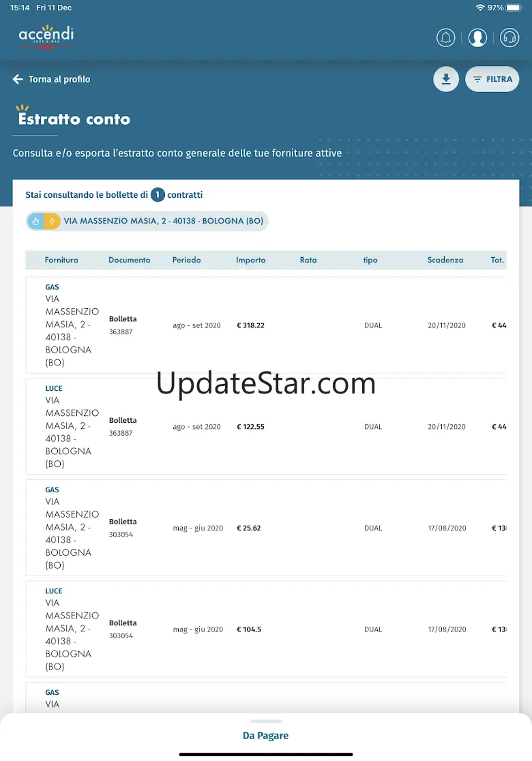The height and width of the screenshot is (761, 532).
Task: Tap LUCE label in the € 104.5 row
Action: tap(54, 591)
